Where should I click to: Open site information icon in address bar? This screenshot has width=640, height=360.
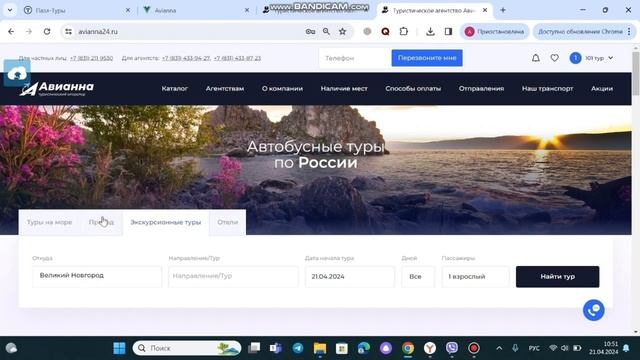[x=68, y=31]
